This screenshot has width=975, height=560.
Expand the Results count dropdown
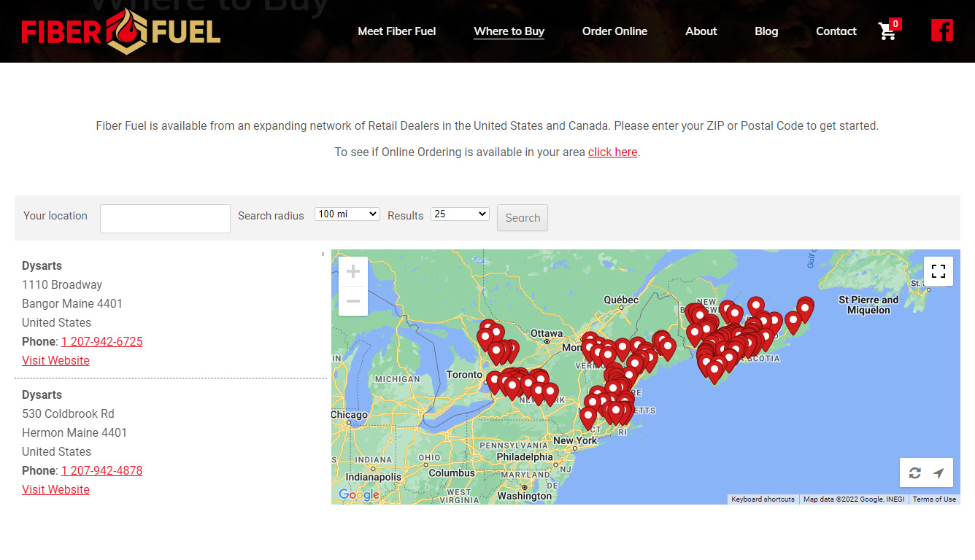click(460, 214)
